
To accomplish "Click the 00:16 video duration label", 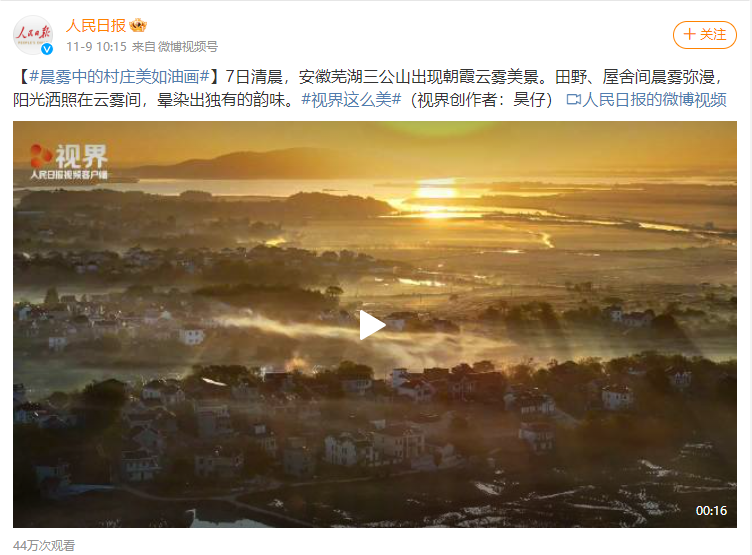I will (x=711, y=510).
